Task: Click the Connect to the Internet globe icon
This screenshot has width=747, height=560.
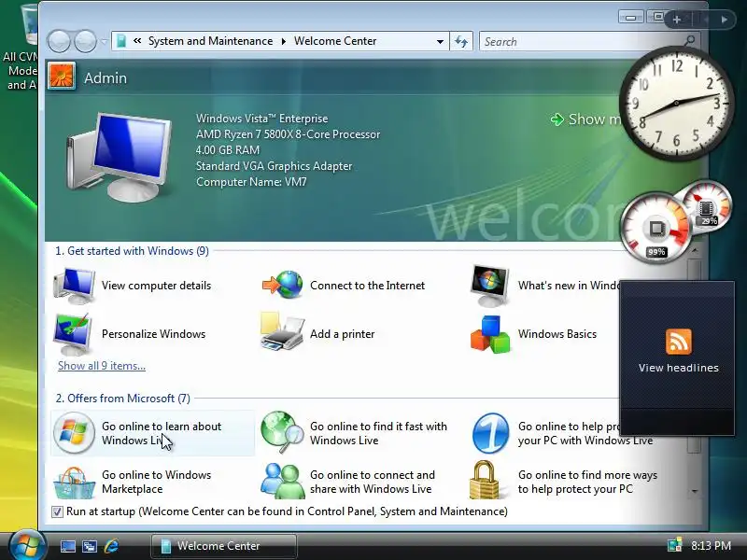Action: click(283, 285)
